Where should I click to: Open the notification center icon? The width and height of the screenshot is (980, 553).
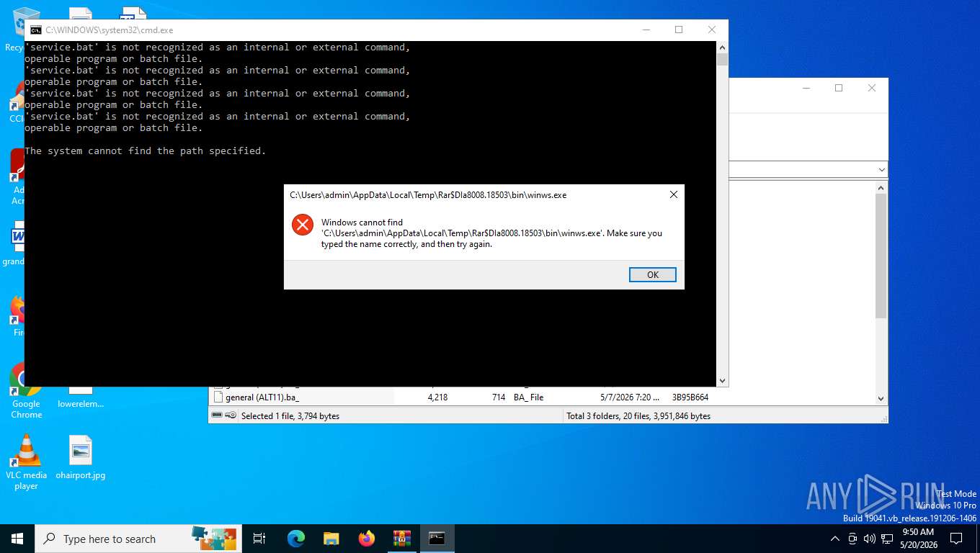coord(956,539)
